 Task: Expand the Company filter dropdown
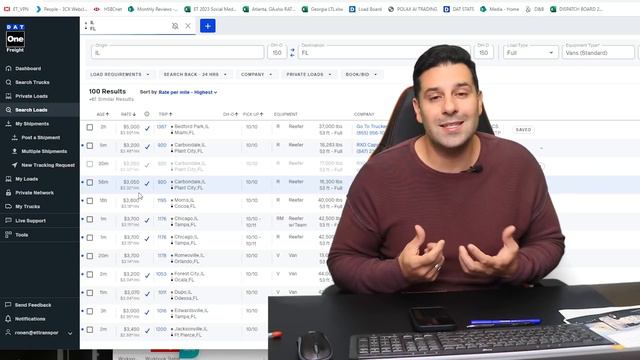point(256,75)
